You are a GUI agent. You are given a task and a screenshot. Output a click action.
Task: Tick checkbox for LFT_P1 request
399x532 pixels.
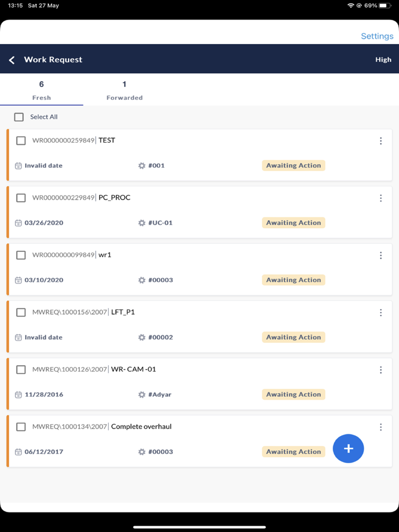(21, 312)
